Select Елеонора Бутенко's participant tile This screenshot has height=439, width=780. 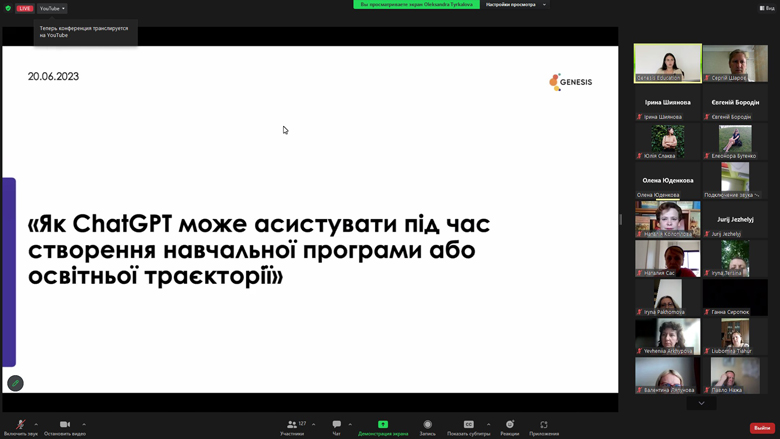735,141
